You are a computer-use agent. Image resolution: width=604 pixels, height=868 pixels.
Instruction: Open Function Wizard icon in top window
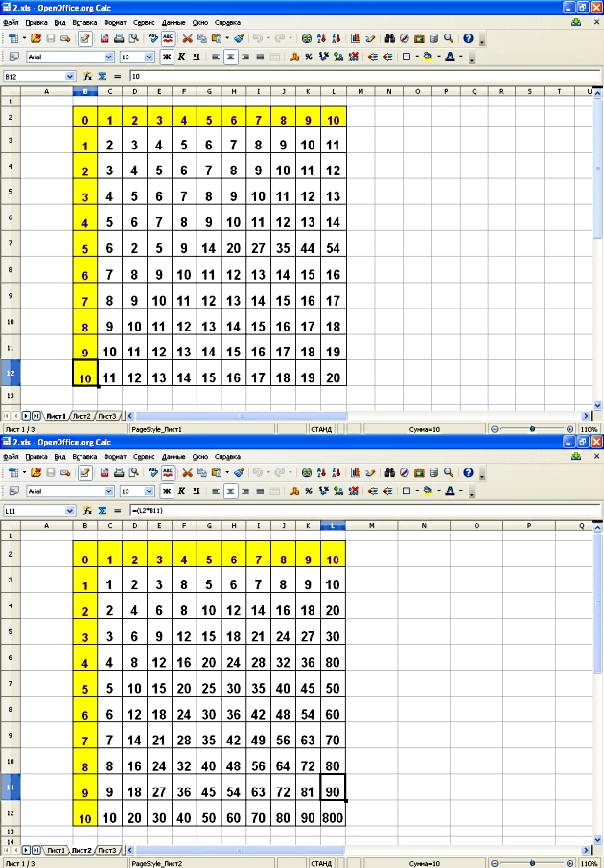(87, 76)
